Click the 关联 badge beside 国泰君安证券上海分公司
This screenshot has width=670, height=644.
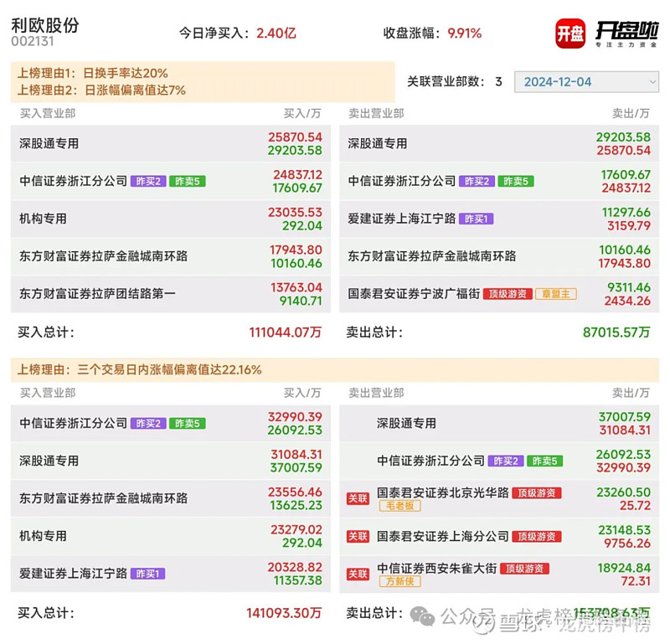pos(358,536)
